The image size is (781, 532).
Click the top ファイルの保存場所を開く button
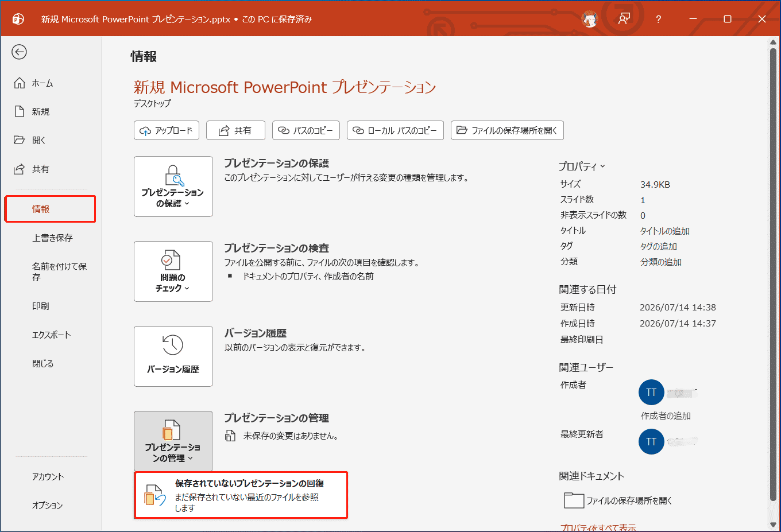pyautogui.click(x=507, y=130)
